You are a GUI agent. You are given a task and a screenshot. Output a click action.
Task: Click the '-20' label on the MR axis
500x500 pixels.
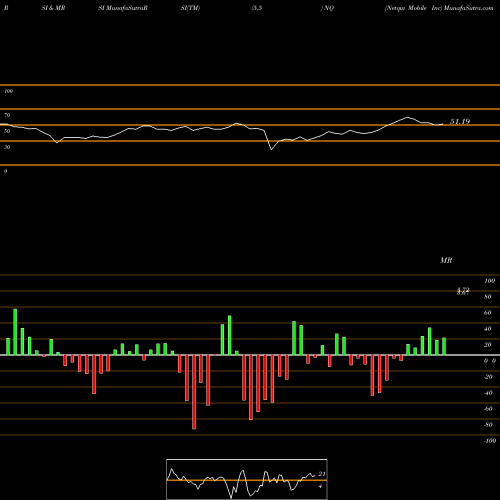coord(488,377)
